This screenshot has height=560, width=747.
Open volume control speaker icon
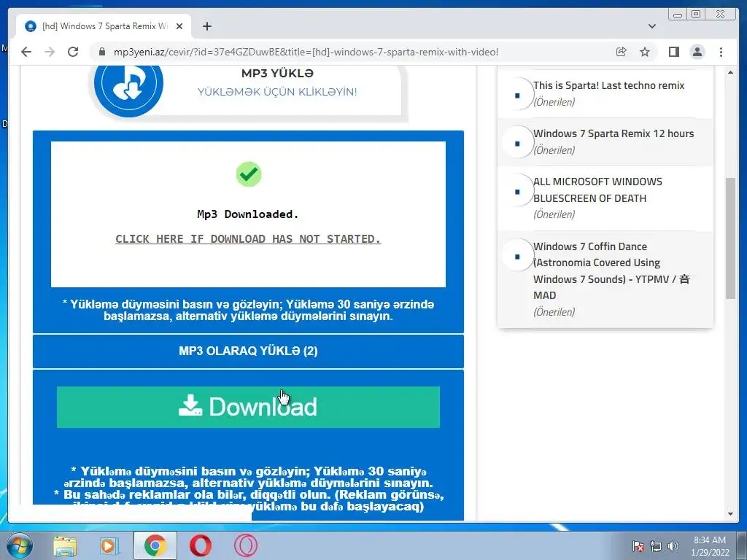673,546
